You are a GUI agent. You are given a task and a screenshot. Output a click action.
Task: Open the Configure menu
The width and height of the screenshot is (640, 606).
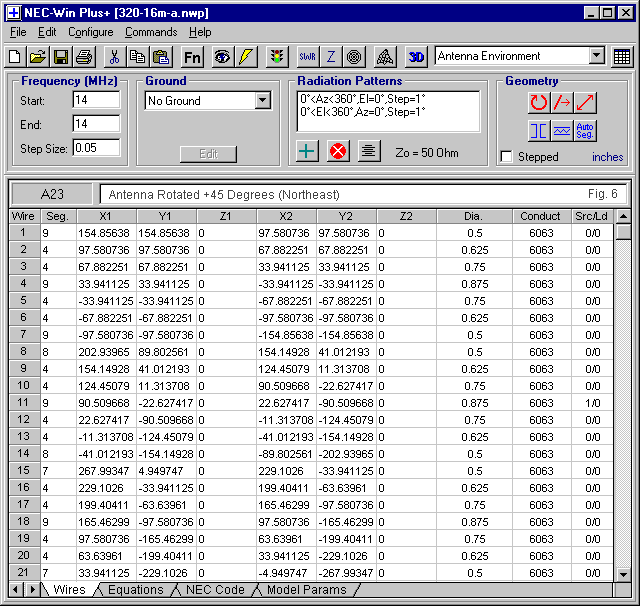coord(91,32)
